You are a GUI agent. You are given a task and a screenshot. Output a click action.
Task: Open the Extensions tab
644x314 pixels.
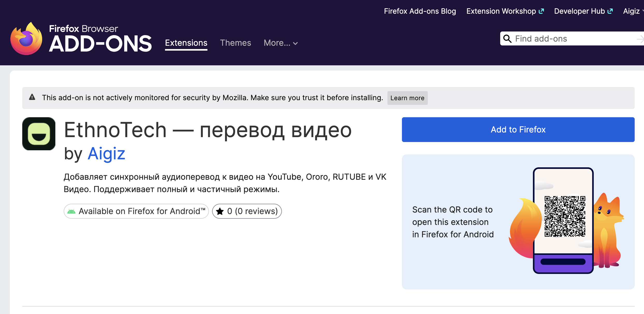(186, 43)
